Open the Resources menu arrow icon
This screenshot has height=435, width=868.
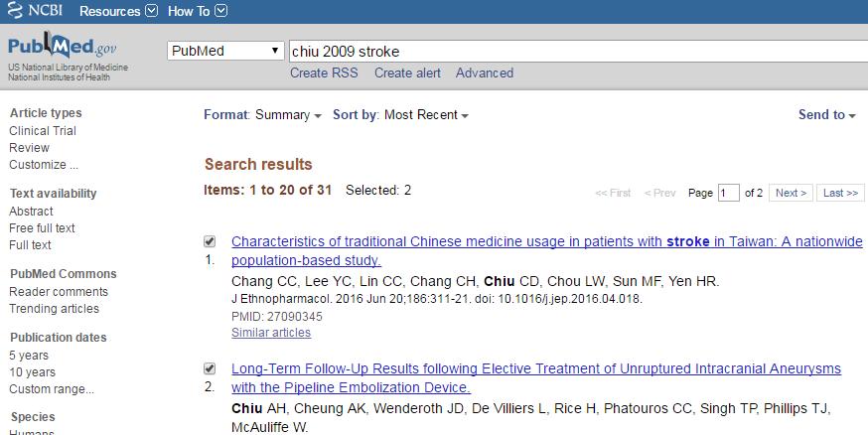(152, 11)
